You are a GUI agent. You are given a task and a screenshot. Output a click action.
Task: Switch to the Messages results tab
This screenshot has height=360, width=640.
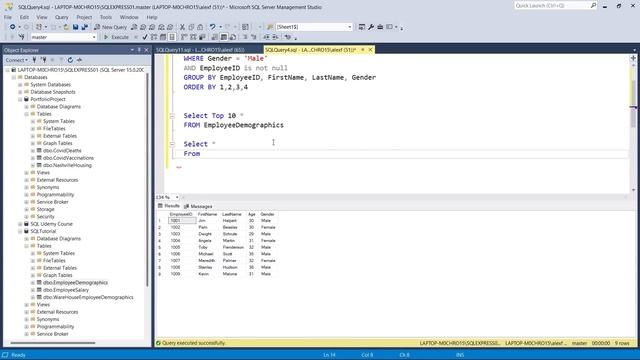(198, 207)
